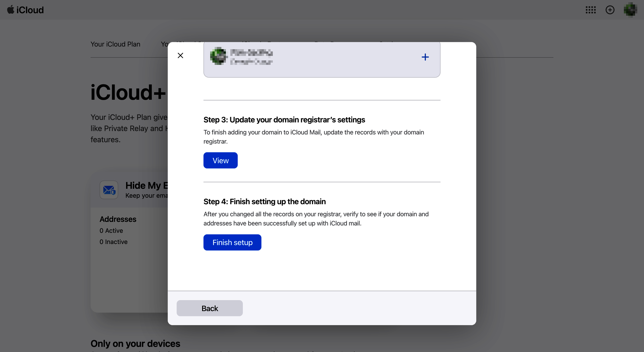Open the app launcher grid icon
This screenshot has height=352, width=644.
point(591,10)
